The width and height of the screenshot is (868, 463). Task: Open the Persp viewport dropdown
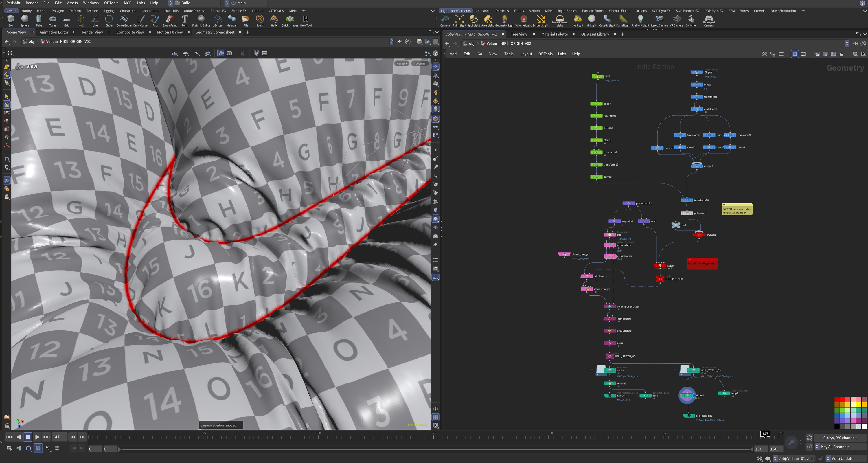[401, 63]
